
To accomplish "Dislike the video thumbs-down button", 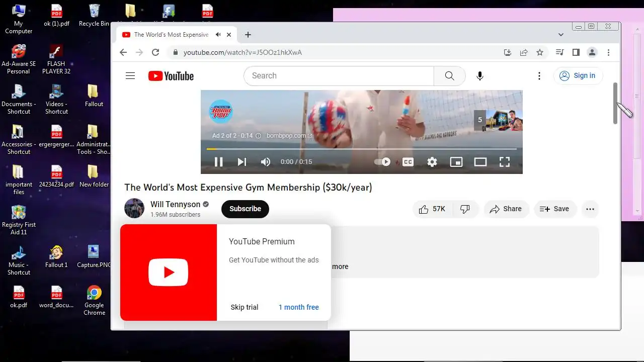I will (x=465, y=209).
